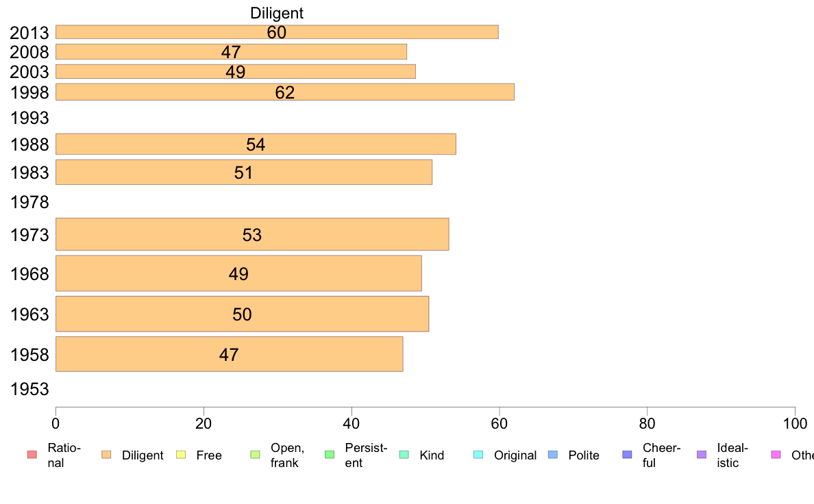
Task: Click the 1973 bar showing 53
Action: 252,234
